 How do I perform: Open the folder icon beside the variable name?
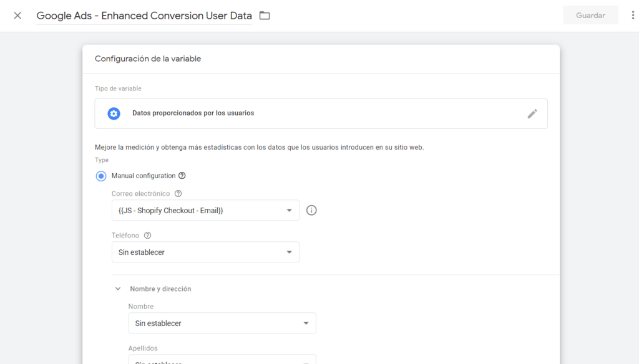click(x=265, y=16)
